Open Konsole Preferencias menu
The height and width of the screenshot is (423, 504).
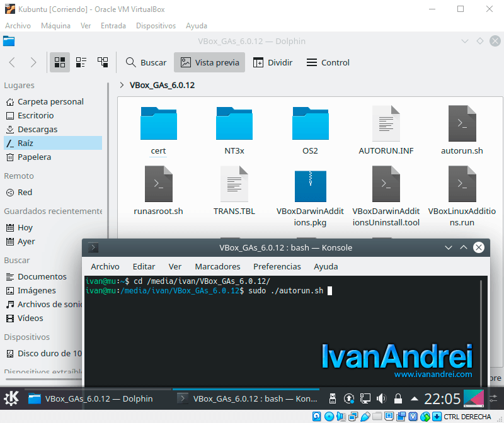pyautogui.click(x=277, y=267)
